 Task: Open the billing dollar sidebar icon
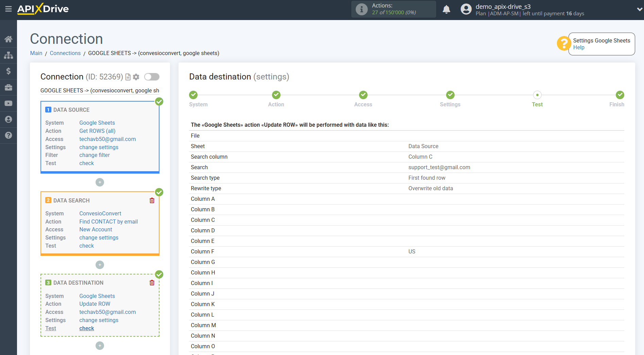click(9, 71)
